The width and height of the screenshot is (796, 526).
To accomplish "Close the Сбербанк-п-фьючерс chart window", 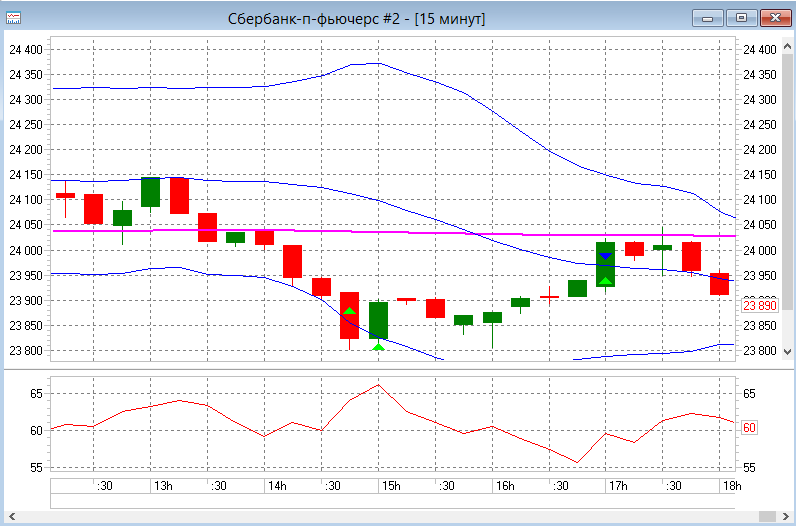I will (775, 18).
